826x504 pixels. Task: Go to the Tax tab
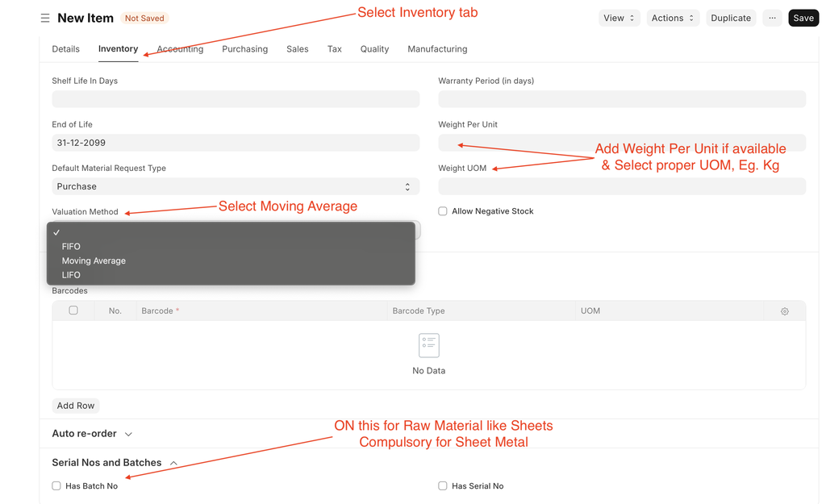tap(335, 49)
